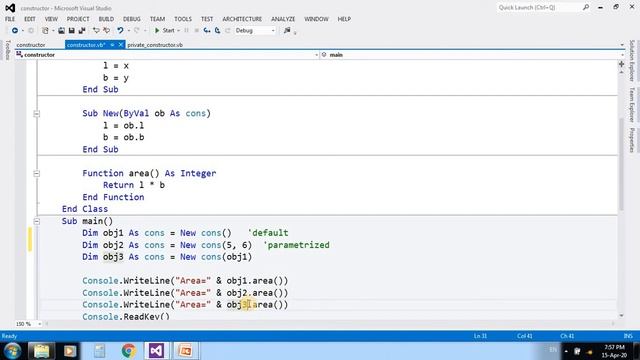This screenshot has width=640, height=360.
Task: Switch to the private_constructor.vb tab
Action: point(155,45)
